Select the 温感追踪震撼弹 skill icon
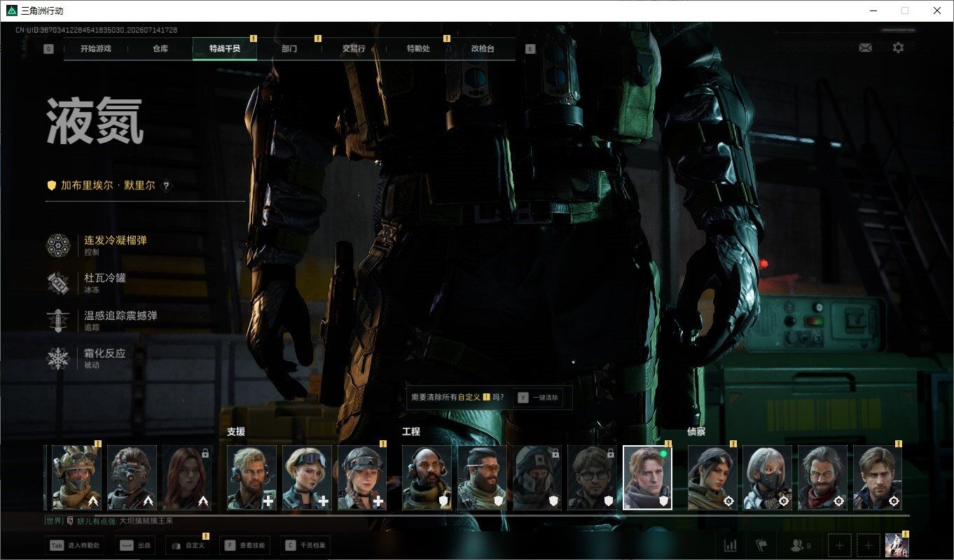The height and width of the screenshot is (560, 954). (58, 321)
